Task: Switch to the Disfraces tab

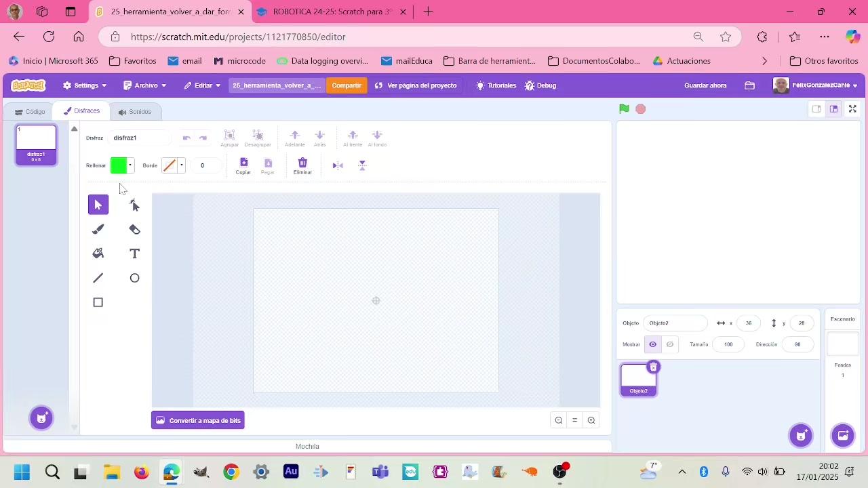Action: (81, 111)
